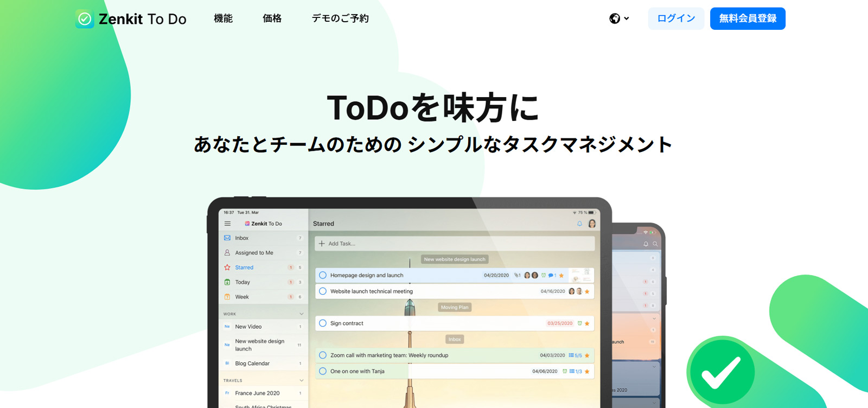The width and height of the screenshot is (868, 408).
Task: Collapse the TRAVELS section
Action: coord(302,380)
